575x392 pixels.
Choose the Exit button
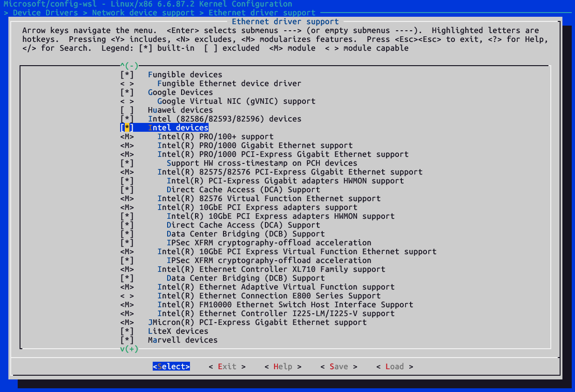[x=227, y=366]
